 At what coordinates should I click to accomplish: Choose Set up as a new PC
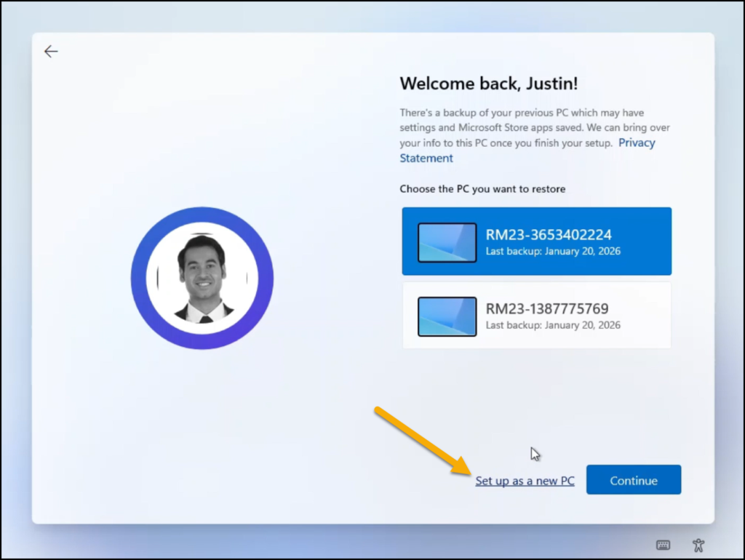tap(525, 481)
